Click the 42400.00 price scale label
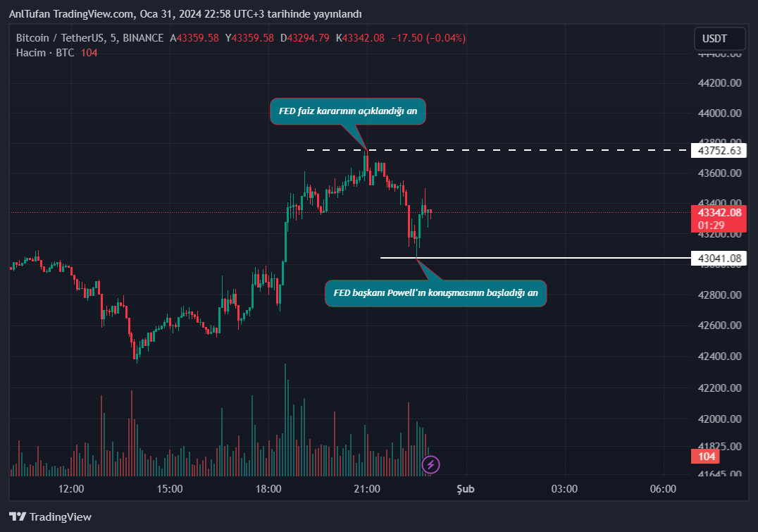This screenshot has width=758, height=532. [x=718, y=357]
